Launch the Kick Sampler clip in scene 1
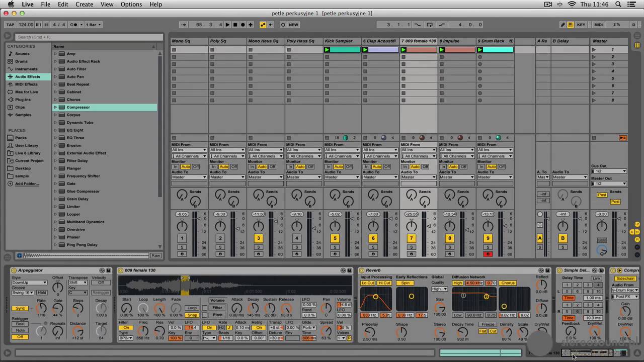Viewport: 644px width, 362px height. coord(327,50)
